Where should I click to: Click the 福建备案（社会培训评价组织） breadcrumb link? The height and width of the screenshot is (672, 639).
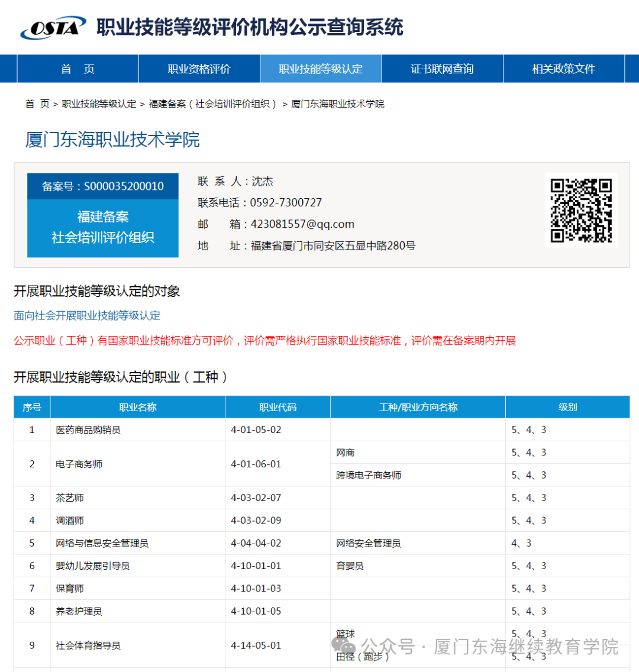click(213, 104)
